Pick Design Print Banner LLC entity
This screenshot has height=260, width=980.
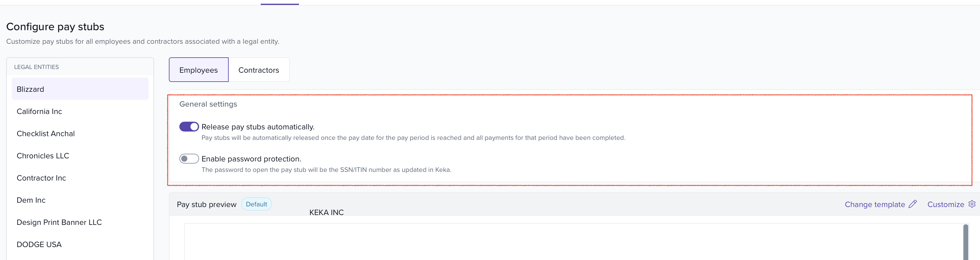point(59,222)
